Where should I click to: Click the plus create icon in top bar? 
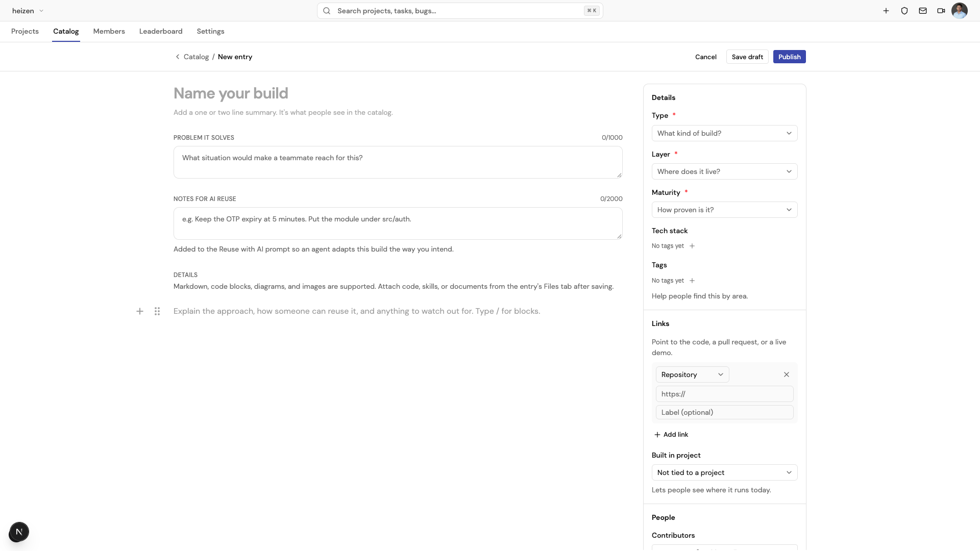886,11
